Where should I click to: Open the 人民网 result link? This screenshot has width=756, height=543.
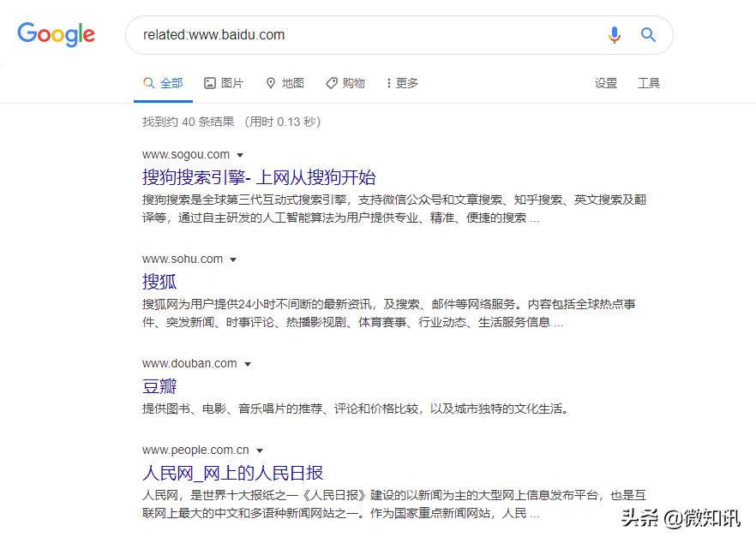tap(231, 473)
